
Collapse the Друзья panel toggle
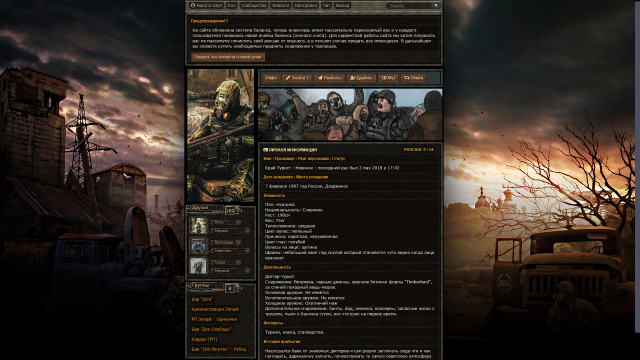tap(188, 207)
